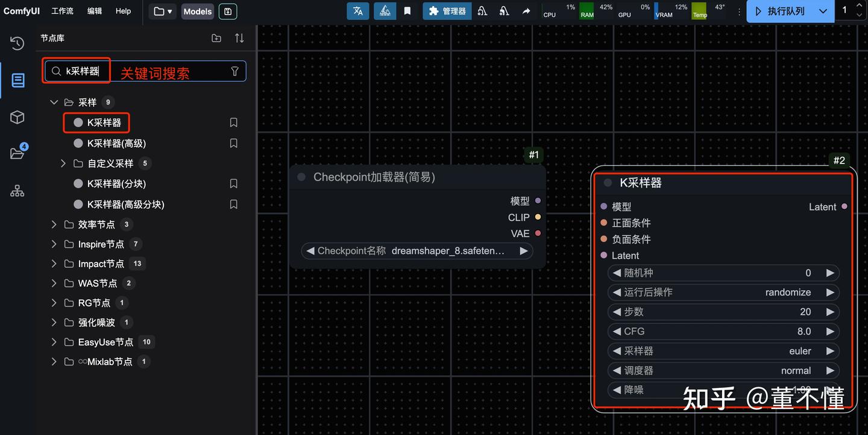The image size is (868, 435).
Task: Select K采样器(分块) in the node list
Action: [x=116, y=183]
